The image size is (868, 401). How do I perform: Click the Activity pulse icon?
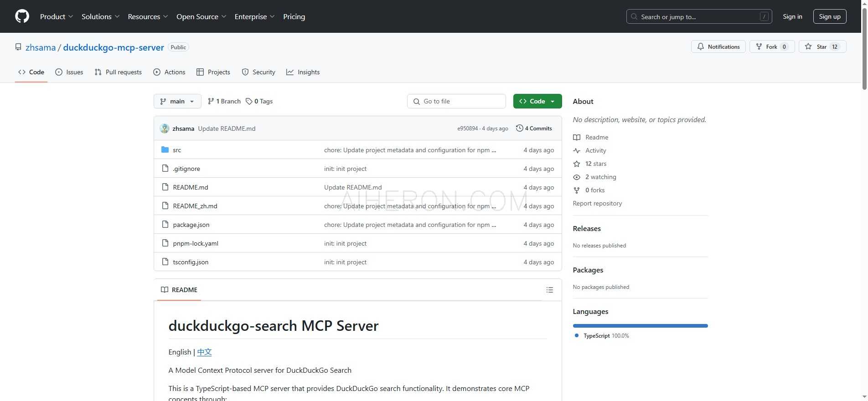point(577,150)
